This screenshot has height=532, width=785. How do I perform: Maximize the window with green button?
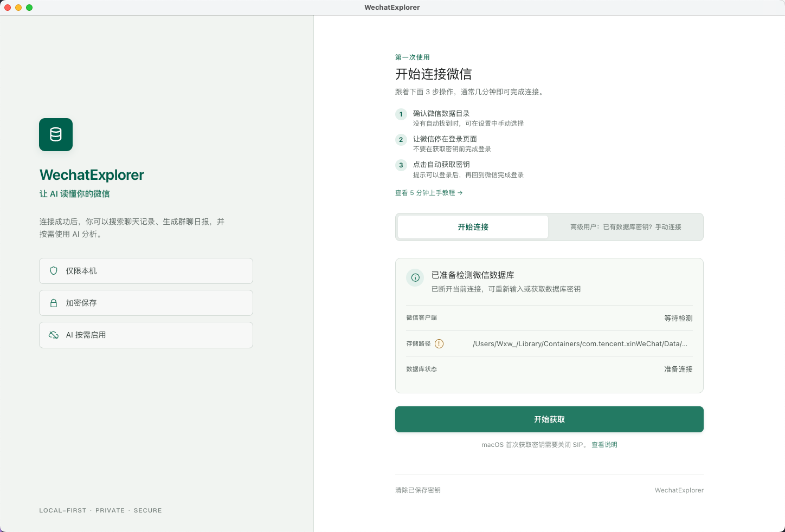[29, 8]
